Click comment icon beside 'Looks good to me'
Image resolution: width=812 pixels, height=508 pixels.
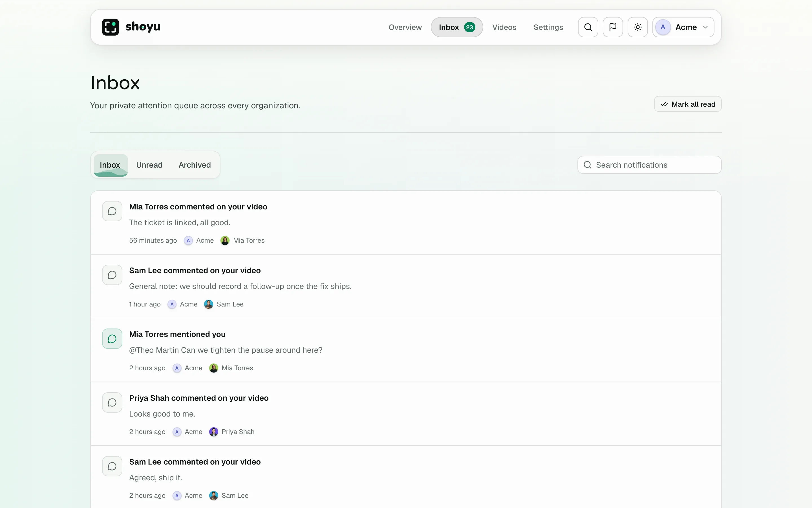tap(112, 402)
